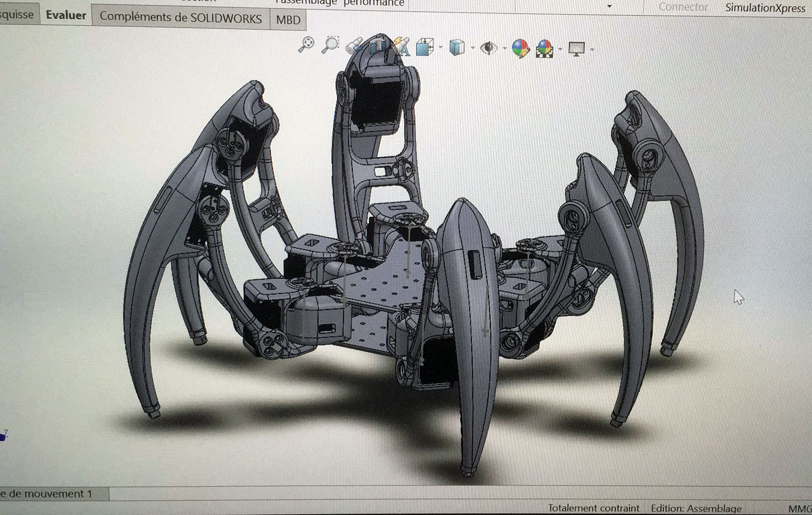Open the Compléments de SOLIDWORKS tab
This screenshot has height=515, width=812.
pyautogui.click(x=181, y=17)
